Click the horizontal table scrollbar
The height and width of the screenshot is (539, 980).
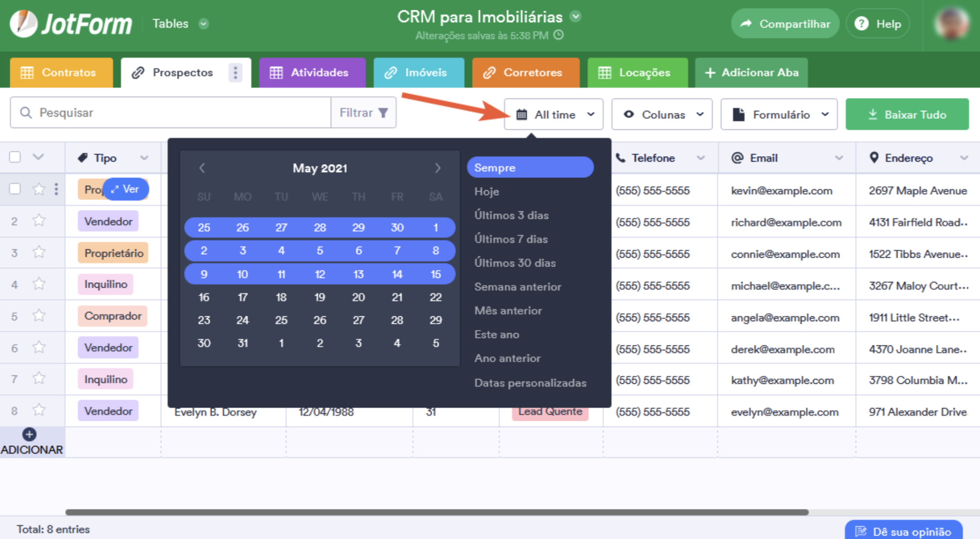tap(436, 512)
